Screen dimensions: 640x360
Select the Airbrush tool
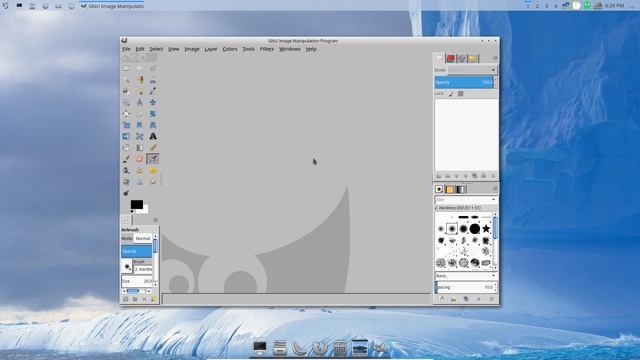153,159
